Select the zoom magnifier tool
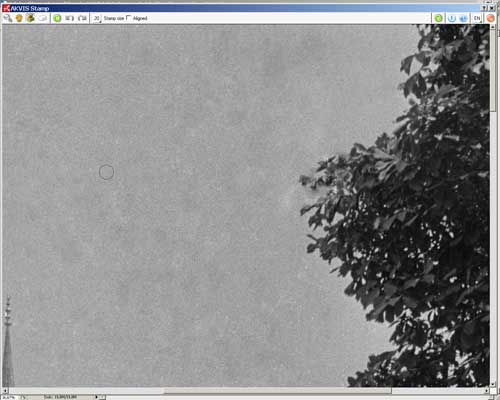Viewport: 500px width, 400px height. (x=7, y=18)
